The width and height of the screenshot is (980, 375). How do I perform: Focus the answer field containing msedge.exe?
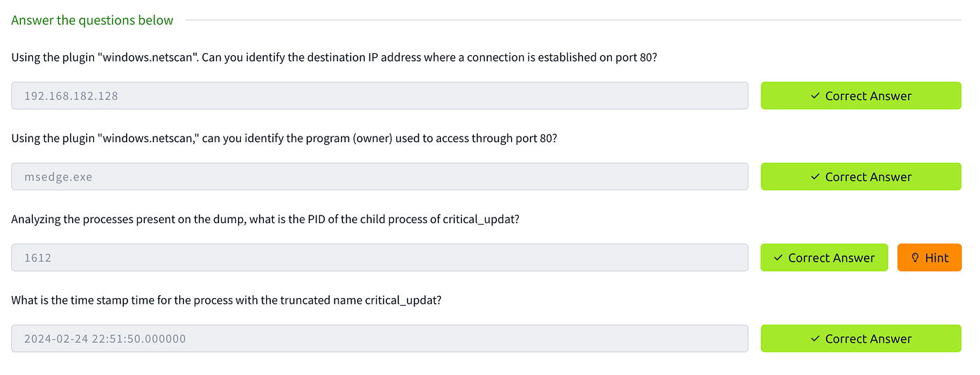[x=379, y=177]
